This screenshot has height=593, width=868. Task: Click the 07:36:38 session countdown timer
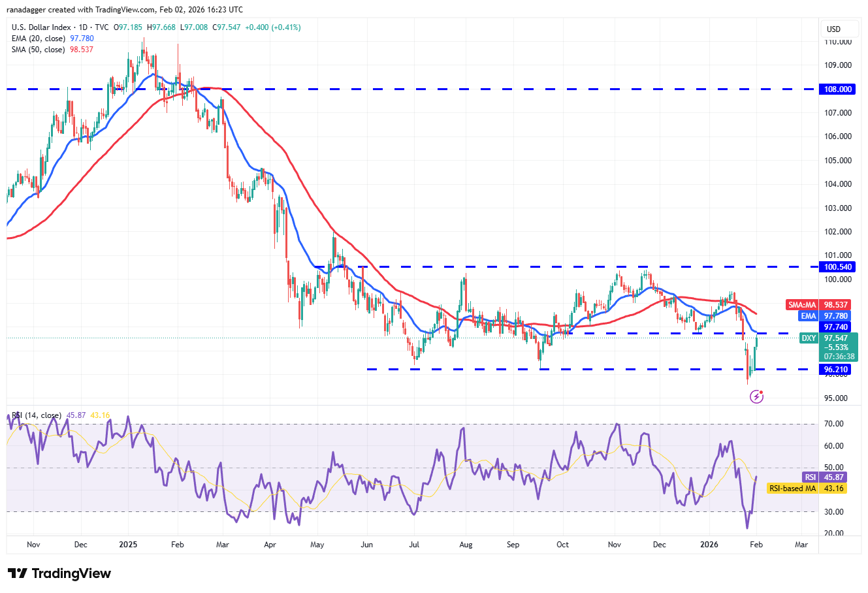click(839, 357)
